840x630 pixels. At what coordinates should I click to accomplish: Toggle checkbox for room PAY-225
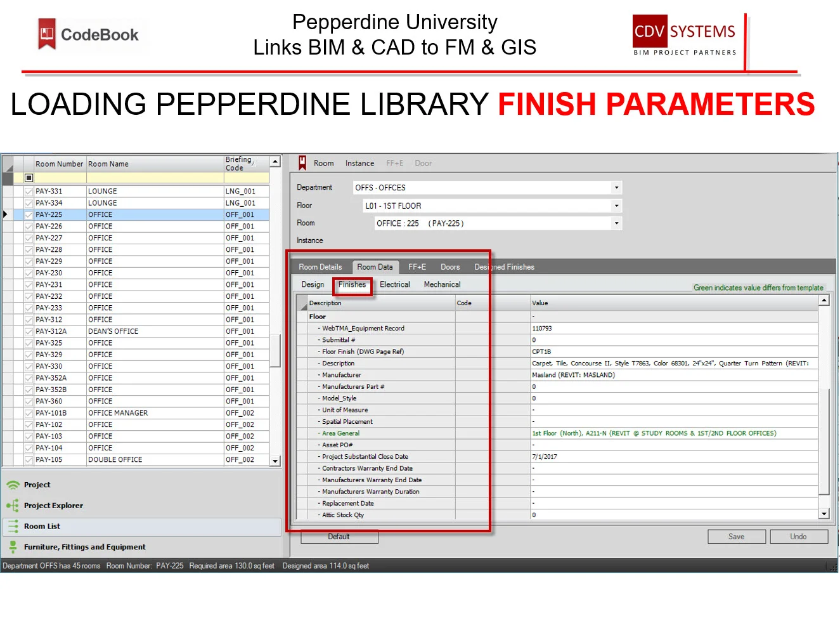pos(29,214)
